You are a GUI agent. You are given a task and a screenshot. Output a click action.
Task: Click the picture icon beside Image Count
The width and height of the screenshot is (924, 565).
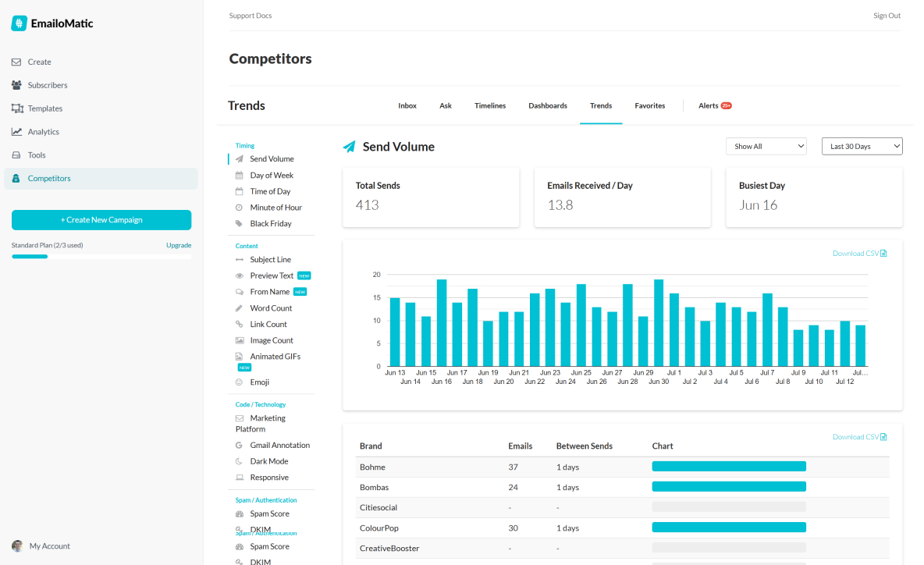(x=240, y=340)
